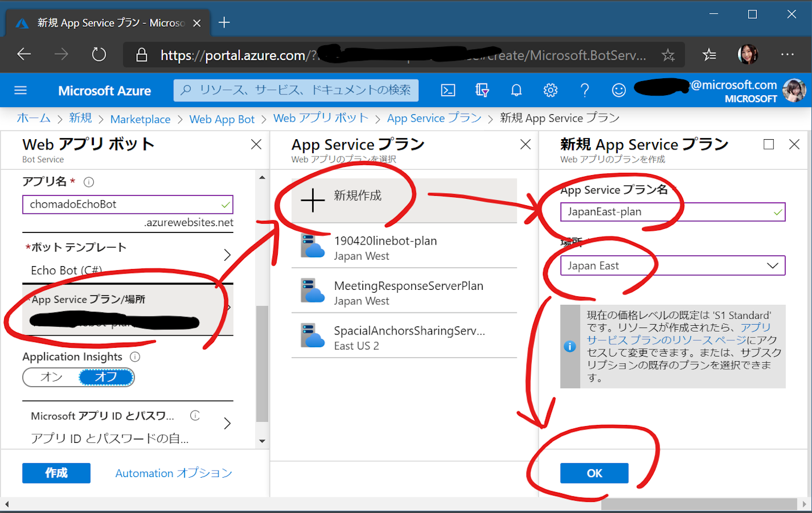Screen dimensions: 812x513
Task: Select the SpacialAnchorsSharingServ... East US 2 plan
Action: 404,336
